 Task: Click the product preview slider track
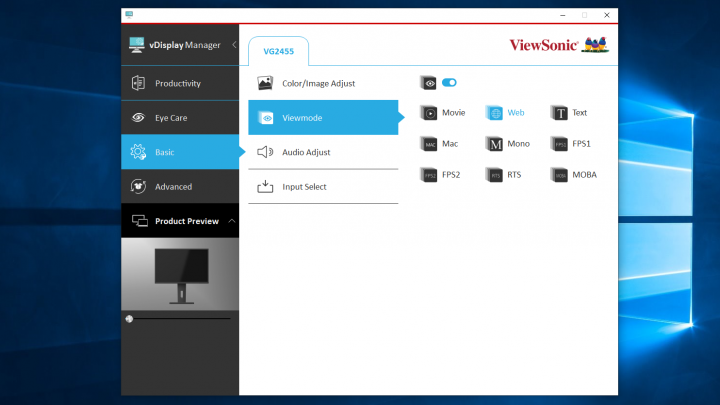click(180, 318)
